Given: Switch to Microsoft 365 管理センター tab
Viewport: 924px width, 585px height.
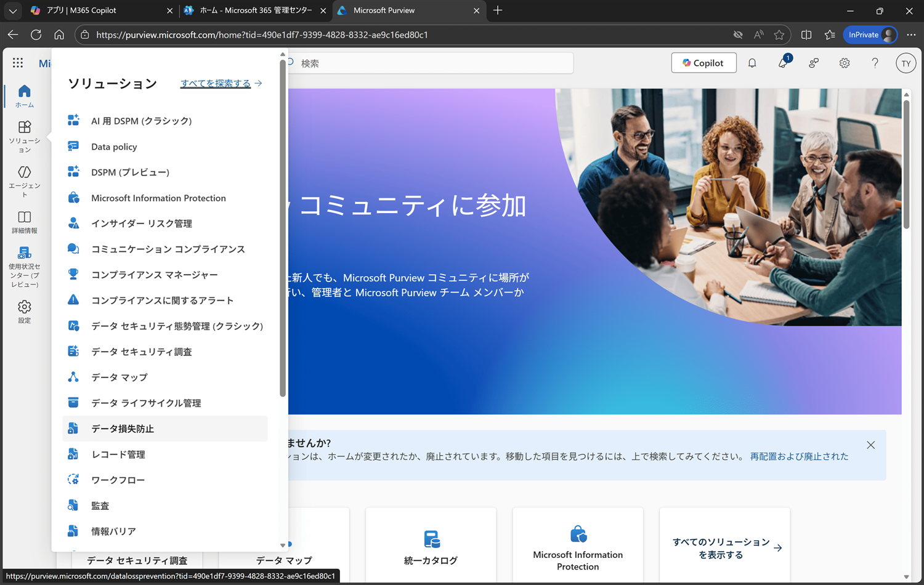Looking at the screenshot, I should coord(255,10).
